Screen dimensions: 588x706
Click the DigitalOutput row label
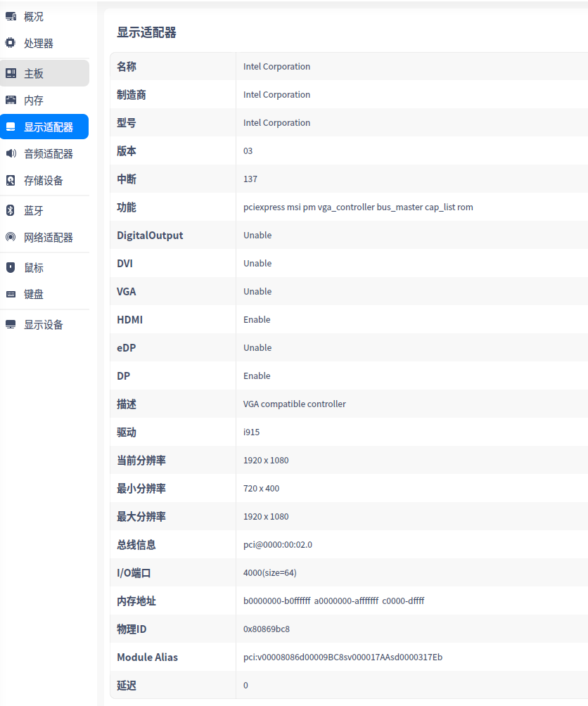[150, 235]
